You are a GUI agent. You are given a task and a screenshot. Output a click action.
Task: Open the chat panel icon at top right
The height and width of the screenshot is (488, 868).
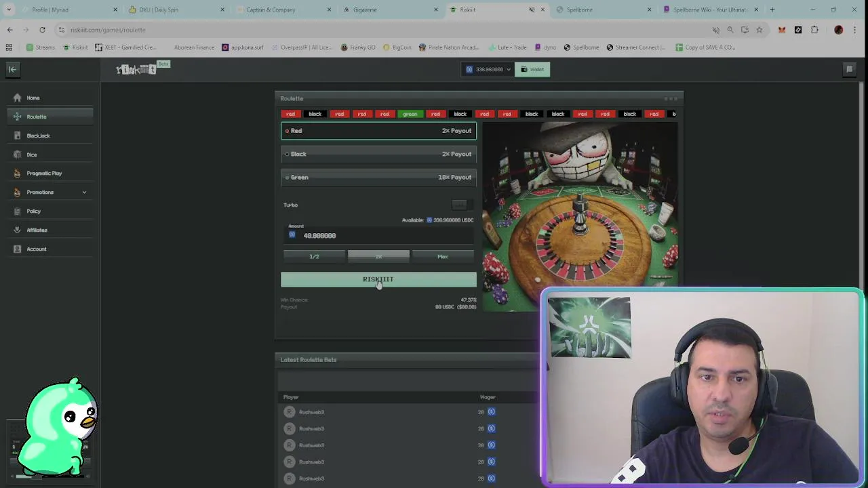point(849,69)
